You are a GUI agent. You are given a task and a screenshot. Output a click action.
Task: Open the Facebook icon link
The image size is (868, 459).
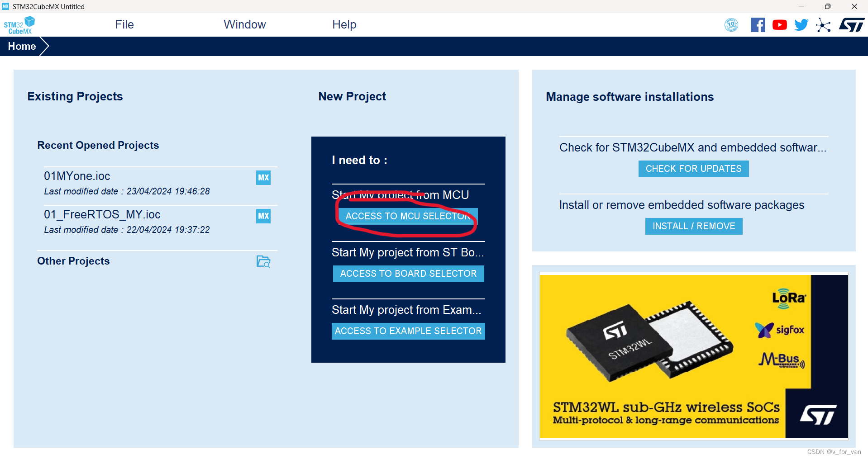click(x=758, y=25)
